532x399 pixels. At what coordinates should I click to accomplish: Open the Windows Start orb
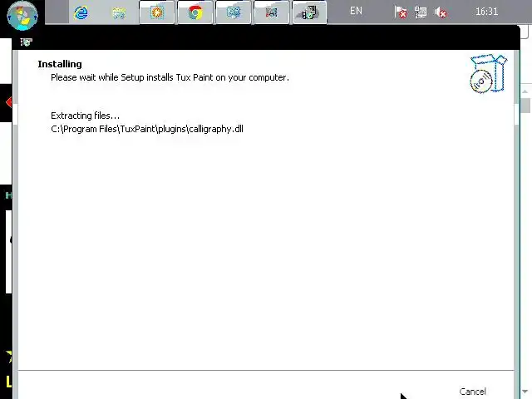coord(22,16)
